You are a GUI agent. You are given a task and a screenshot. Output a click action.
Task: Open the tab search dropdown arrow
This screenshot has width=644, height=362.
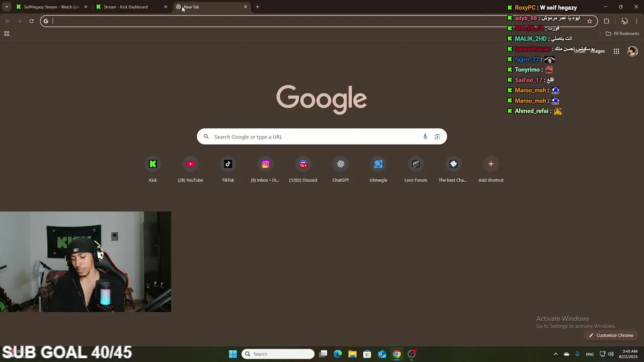[7, 7]
